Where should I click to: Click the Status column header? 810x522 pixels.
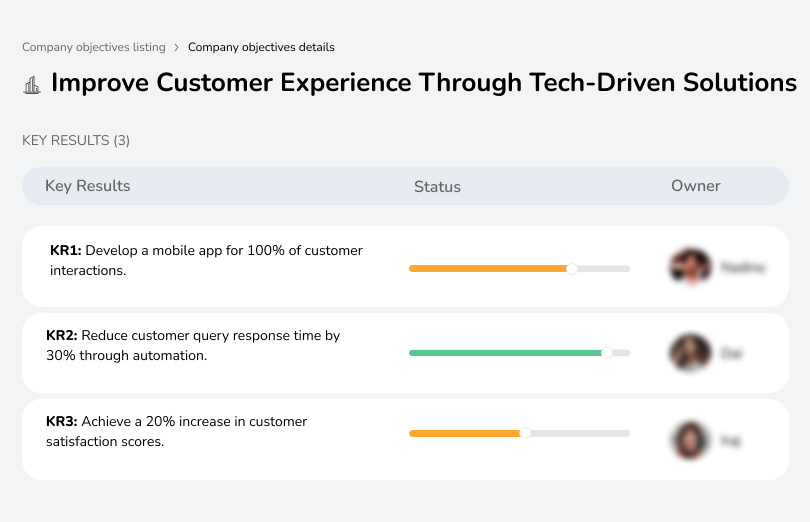click(437, 187)
